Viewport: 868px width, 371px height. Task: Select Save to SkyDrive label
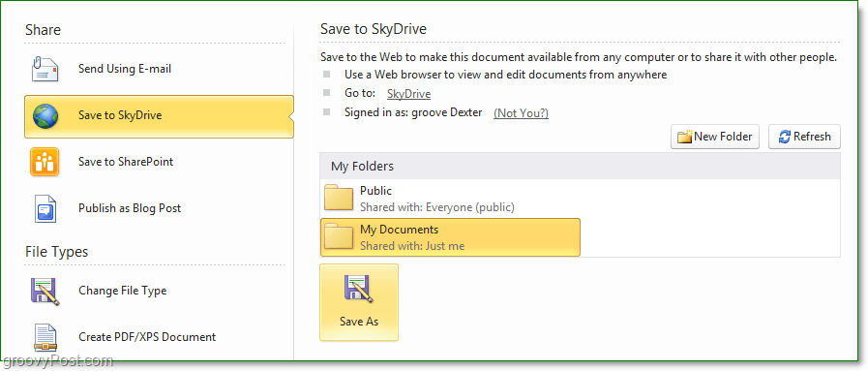(x=120, y=115)
